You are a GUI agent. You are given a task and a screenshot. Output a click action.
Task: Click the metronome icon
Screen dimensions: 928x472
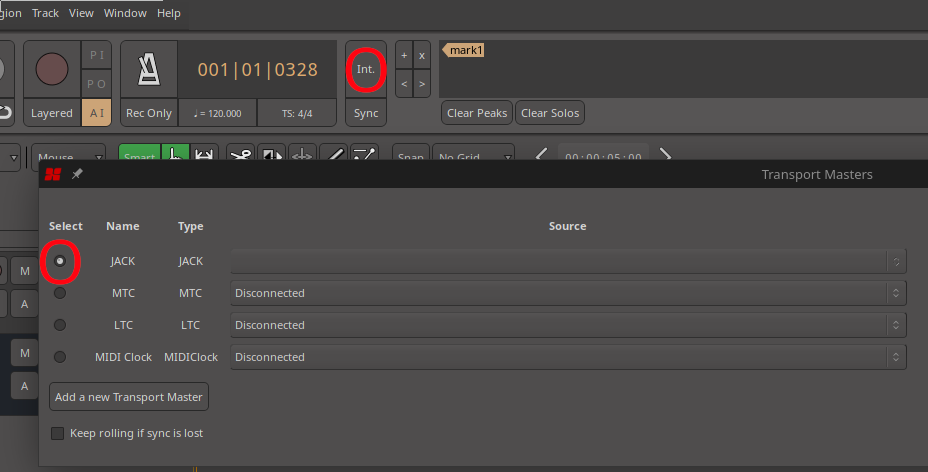149,69
